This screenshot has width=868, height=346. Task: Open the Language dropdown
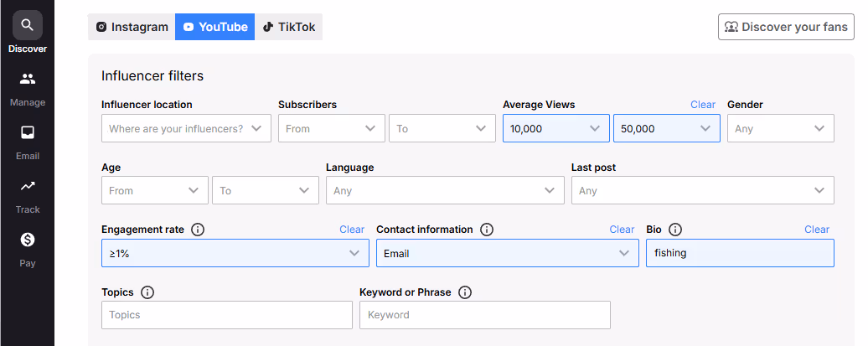pyautogui.click(x=445, y=190)
